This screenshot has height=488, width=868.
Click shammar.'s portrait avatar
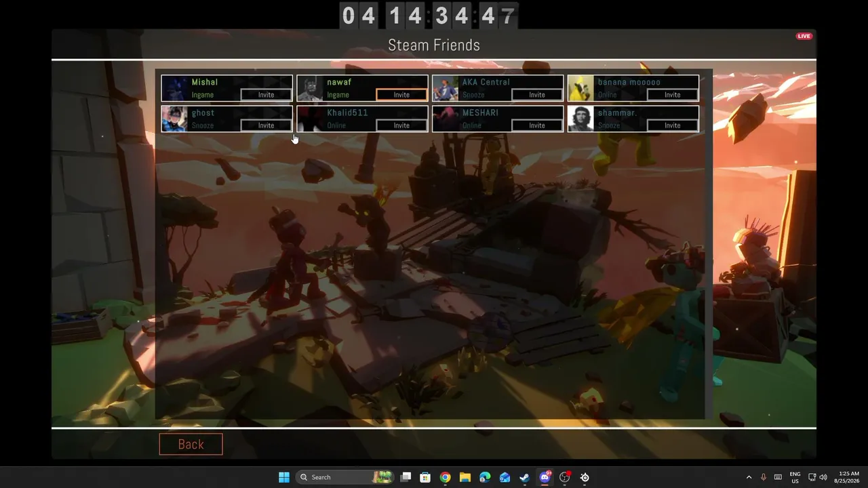(x=581, y=119)
